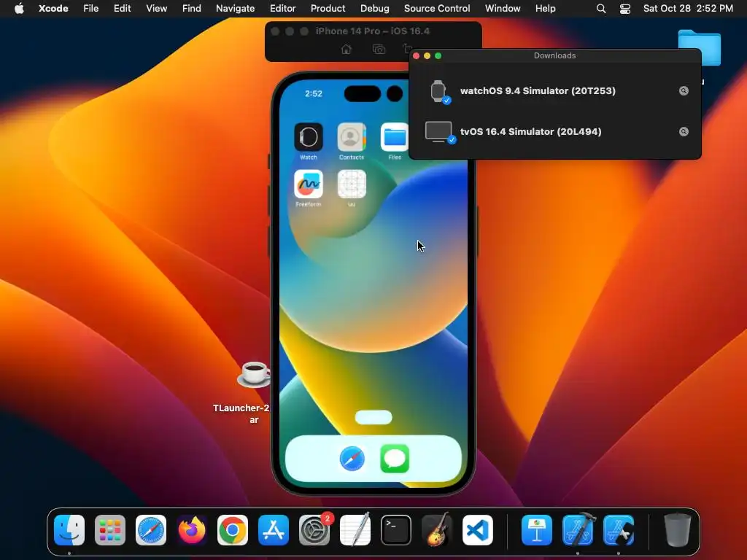
Task: Select tvOS 16.4 Simulator (20L494) row
Action: click(555, 132)
